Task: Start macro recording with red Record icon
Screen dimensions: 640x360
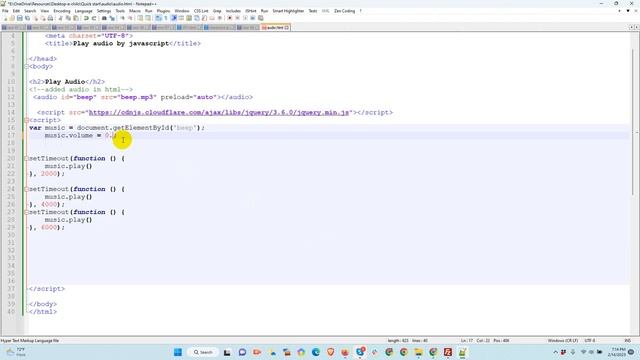Action: [230, 18]
